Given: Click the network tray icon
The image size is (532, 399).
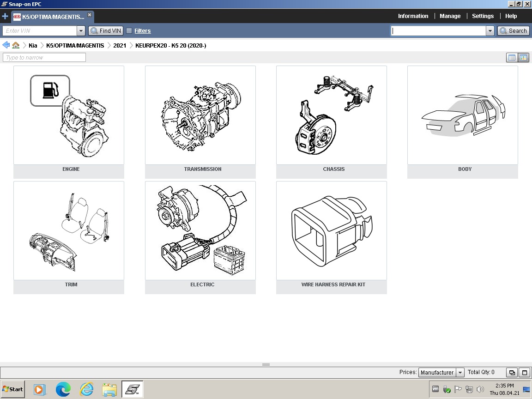Looking at the screenshot, I should pos(469,389).
